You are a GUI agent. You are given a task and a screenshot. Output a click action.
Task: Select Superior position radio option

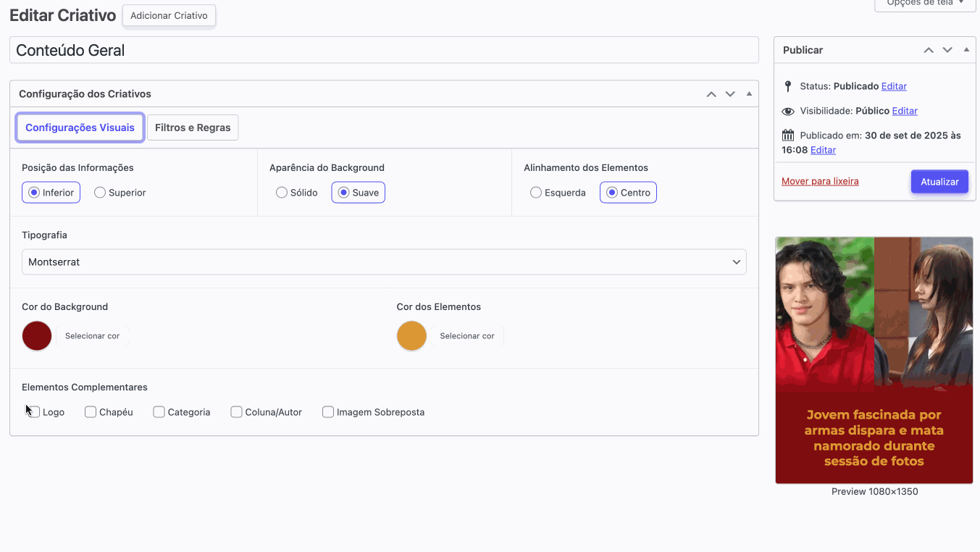100,193
